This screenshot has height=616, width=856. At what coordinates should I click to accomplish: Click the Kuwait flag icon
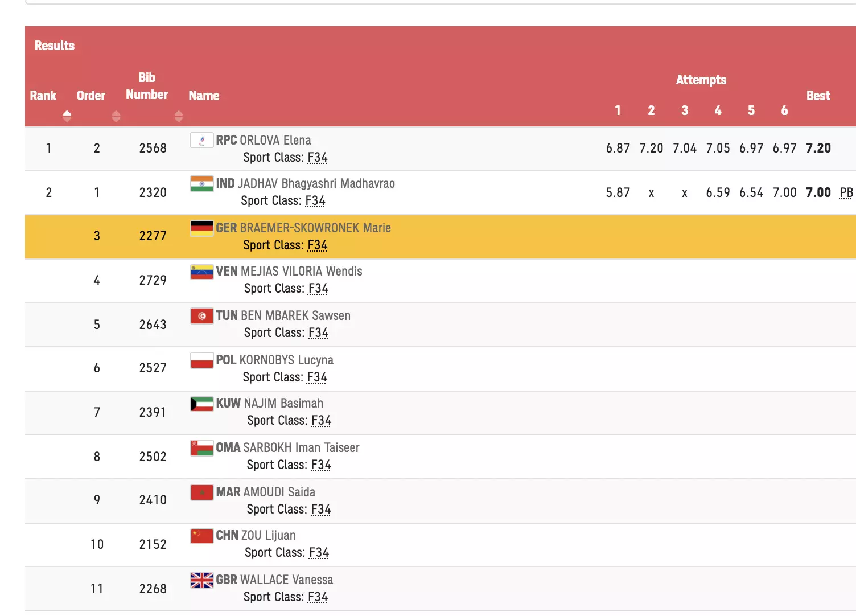click(201, 404)
